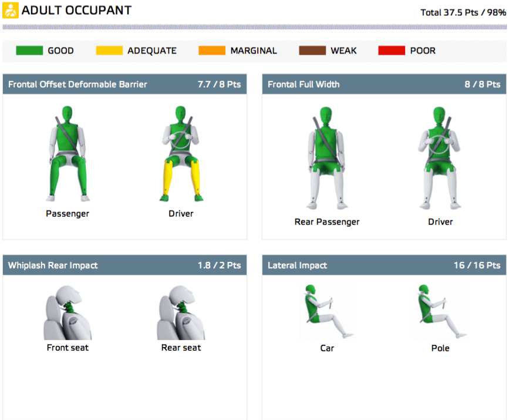509x420 pixels.
Task: Select the Frontal Full Width header
Action: click(x=304, y=85)
